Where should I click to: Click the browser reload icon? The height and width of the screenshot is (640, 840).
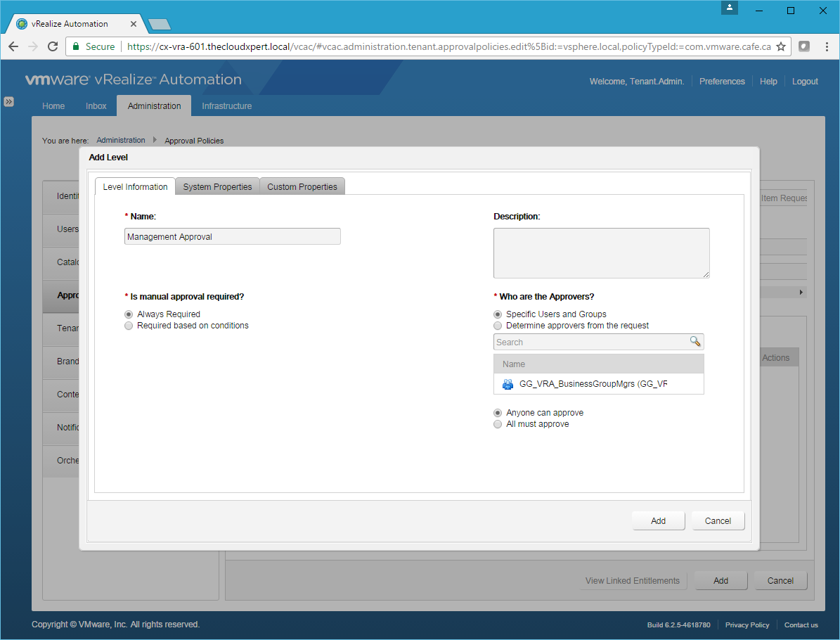pyautogui.click(x=52, y=46)
